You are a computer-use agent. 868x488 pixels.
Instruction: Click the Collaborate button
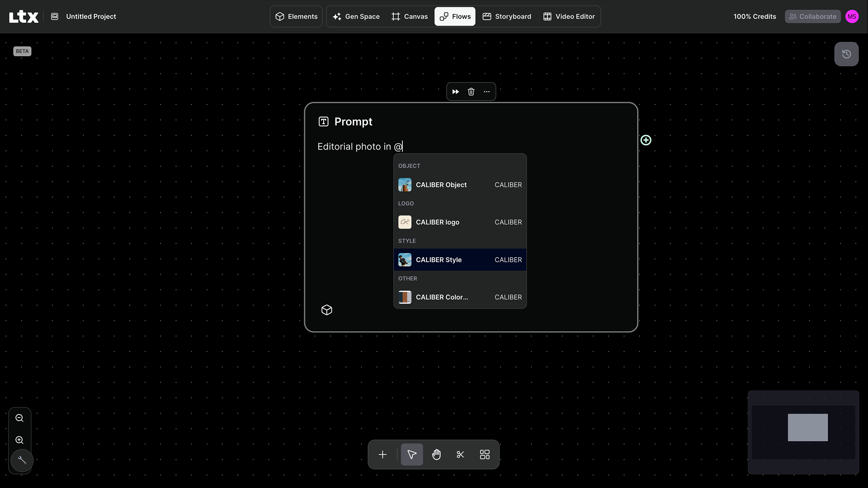point(812,16)
